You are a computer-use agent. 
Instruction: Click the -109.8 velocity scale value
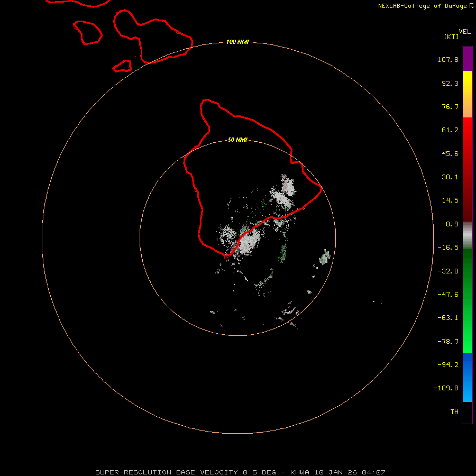[x=446, y=388]
